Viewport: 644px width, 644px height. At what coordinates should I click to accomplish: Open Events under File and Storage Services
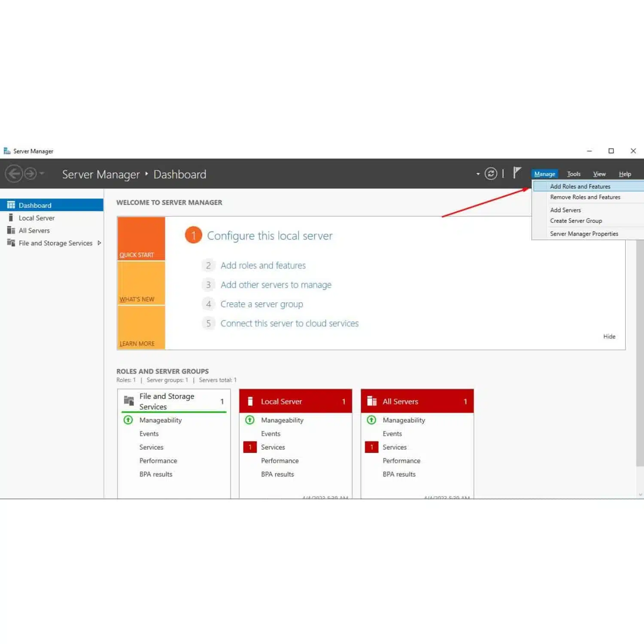pyautogui.click(x=149, y=434)
